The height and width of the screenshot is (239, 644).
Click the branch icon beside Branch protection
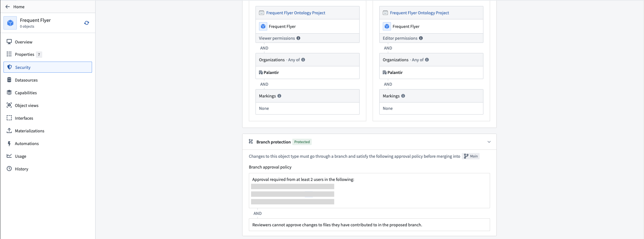coord(250,142)
